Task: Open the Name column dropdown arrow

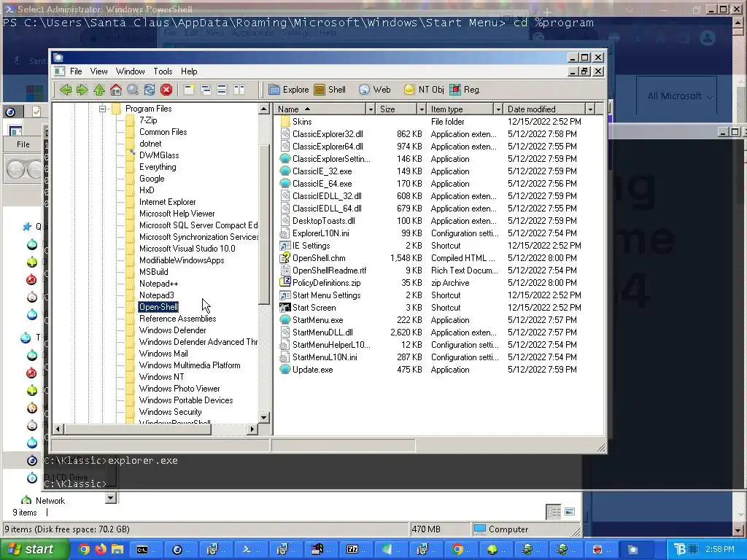Action: pos(370,109)
